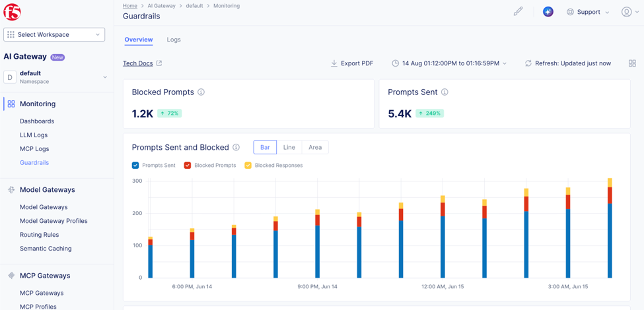Click the dashboard grid layout icon
Viewport: 644px width, 310px height.
tap(632, 63)
